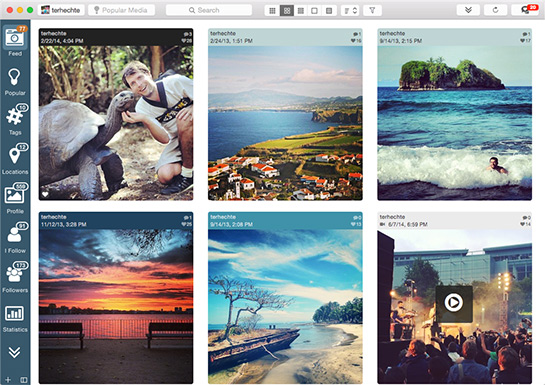Image resolution: width=545 pixels, height=385 pixels.
Task: Open the Feed section in sidebar
Action: (15, 41)
